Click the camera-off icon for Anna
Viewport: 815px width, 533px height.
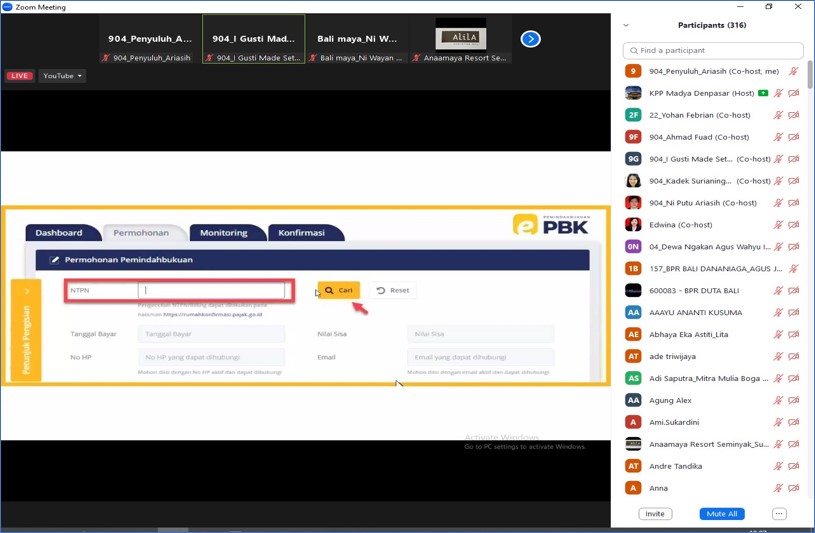click(794, 488)
